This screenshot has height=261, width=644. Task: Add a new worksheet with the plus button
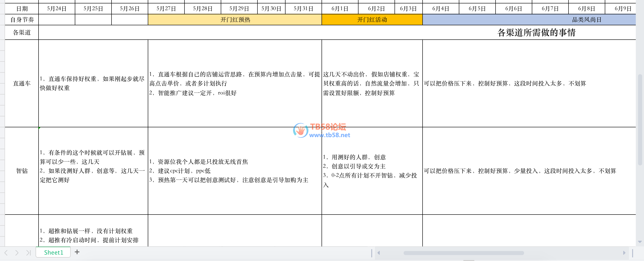[x=77, y=252]
